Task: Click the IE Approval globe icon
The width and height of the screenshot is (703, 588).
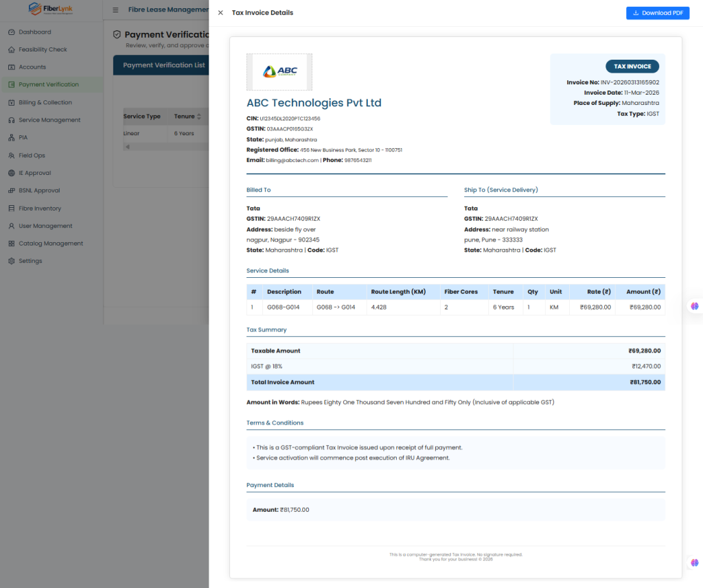Action: tap(12, 173)
